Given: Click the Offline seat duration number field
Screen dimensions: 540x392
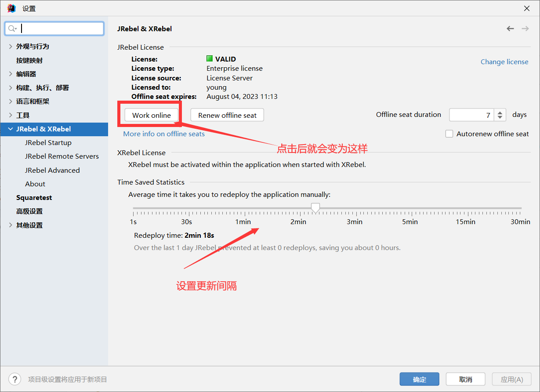Looking at the screenshot, I should 471,115.
